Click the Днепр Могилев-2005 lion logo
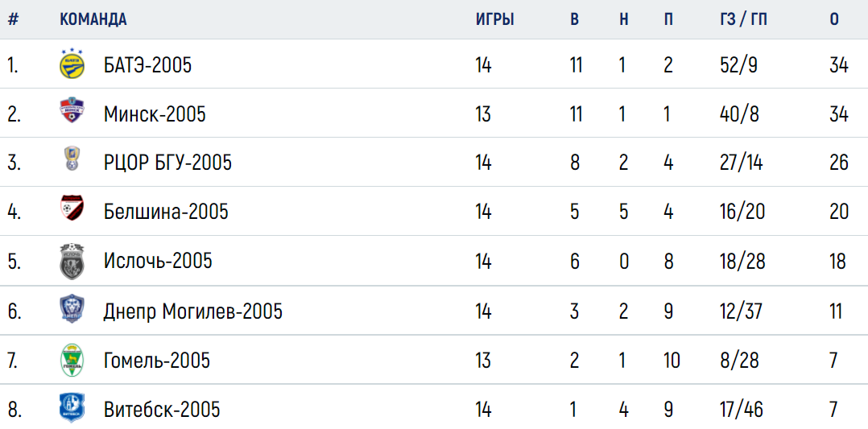 click(72, 309)
